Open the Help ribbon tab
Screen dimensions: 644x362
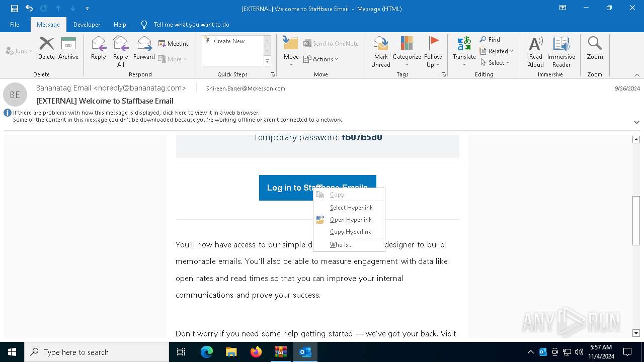click(x=120, y=25)
